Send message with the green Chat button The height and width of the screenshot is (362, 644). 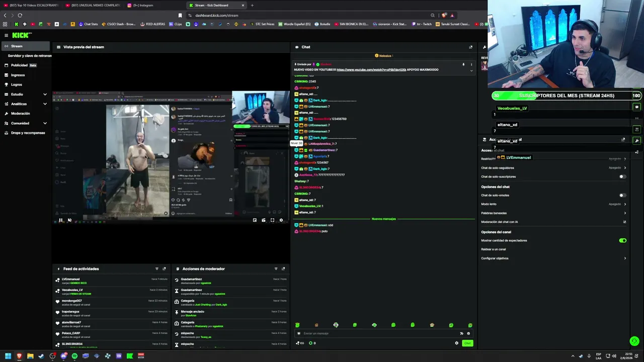pos(467,343)
